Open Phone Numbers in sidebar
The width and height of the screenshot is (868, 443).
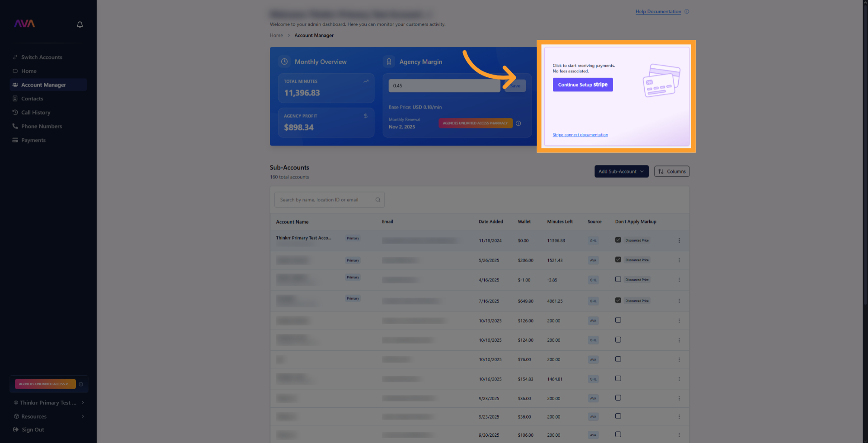pyautogui.click(x=42, y=127)
